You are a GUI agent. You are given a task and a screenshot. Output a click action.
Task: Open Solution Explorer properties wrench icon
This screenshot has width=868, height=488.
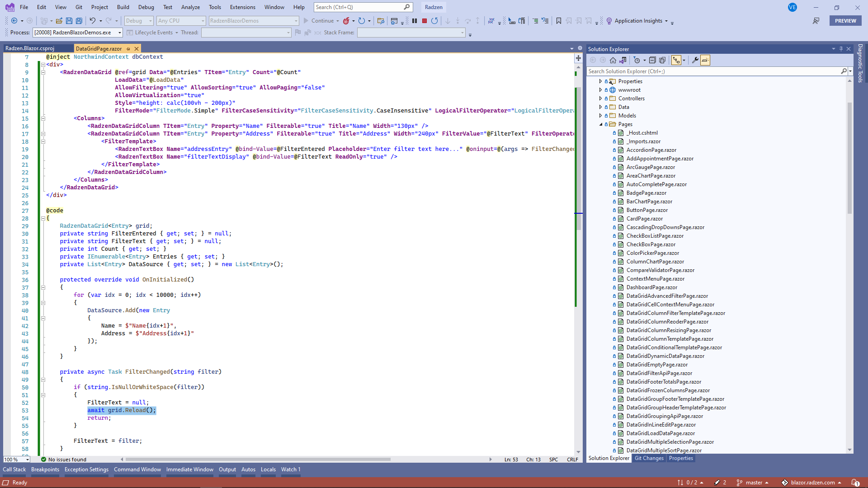click(x=695, y=60)
